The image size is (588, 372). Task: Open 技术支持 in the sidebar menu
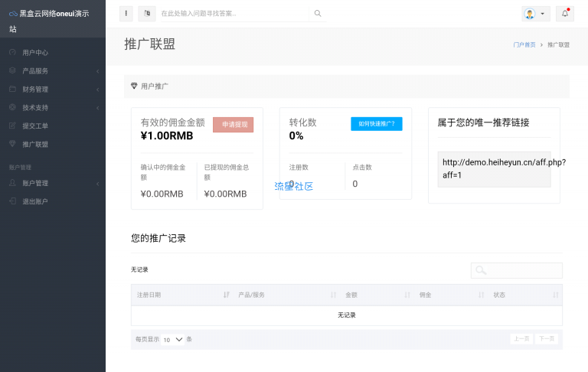pos(35,108)
